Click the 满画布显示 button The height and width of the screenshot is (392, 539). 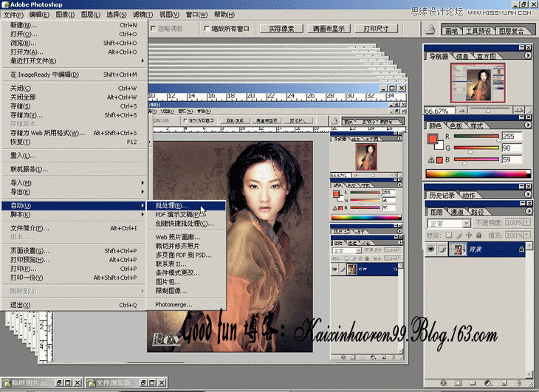329,29
